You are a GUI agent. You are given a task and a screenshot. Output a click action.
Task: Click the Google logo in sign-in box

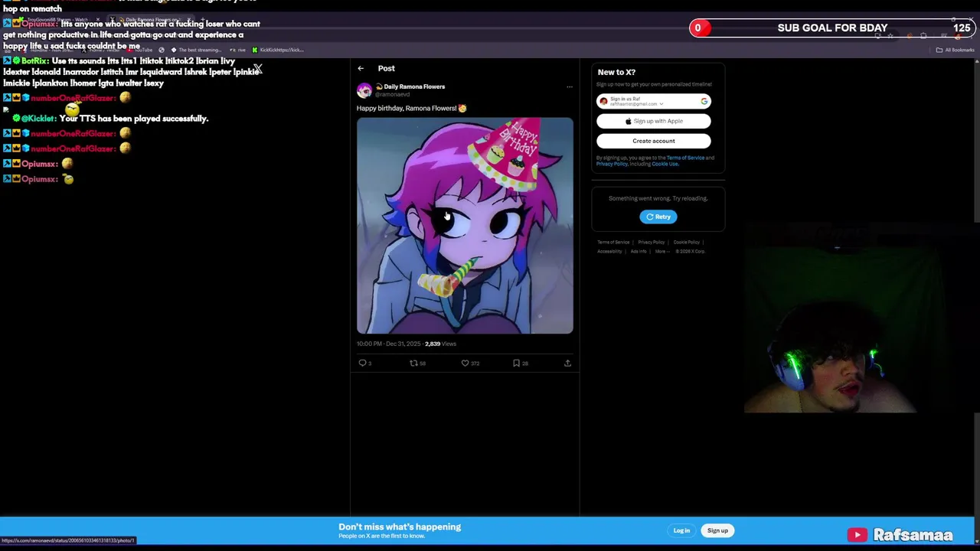coord(704,101)
